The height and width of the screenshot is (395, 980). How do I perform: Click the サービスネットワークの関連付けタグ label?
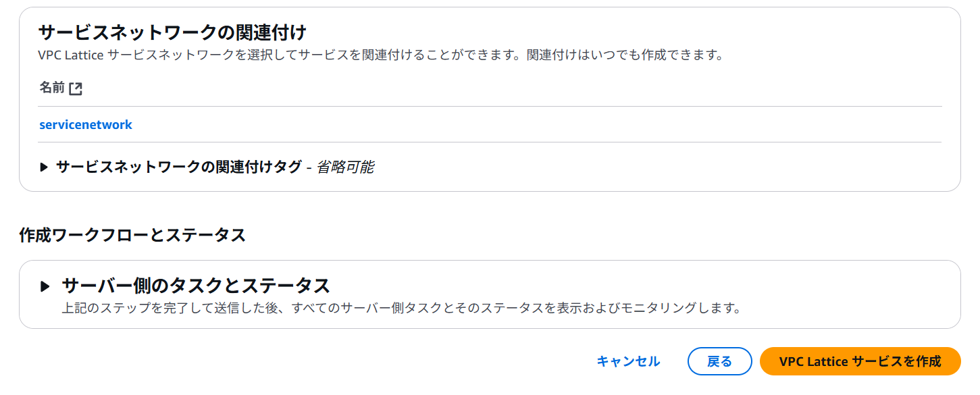(x=178, y=167)
